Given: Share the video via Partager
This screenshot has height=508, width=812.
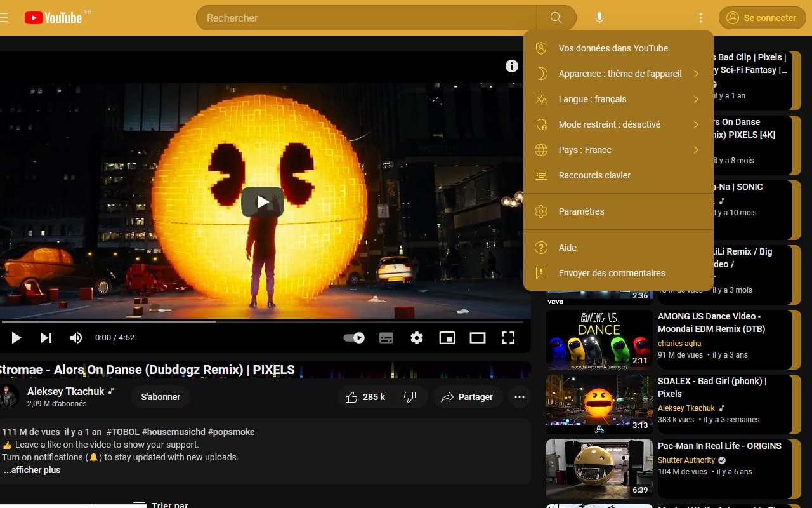Looking at the screenshot, I should pos(468,397).
